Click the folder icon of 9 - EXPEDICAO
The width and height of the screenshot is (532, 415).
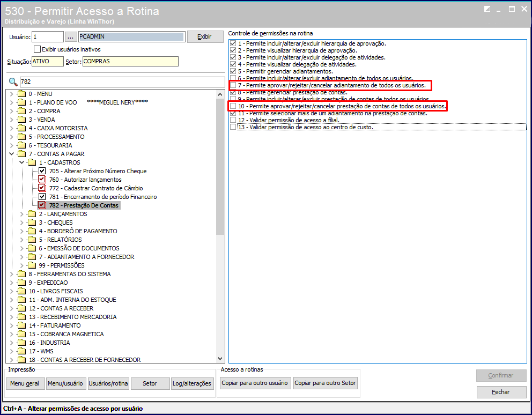21,283
